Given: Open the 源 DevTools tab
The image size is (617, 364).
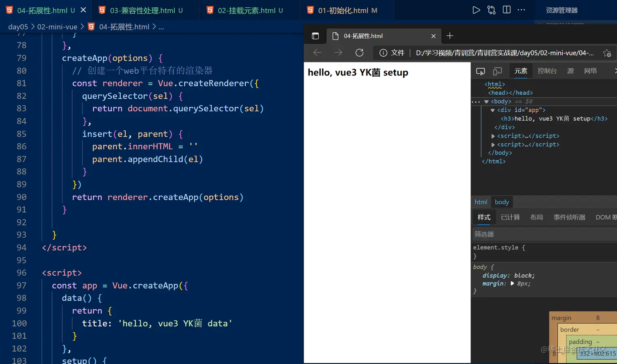Looking at the screenshot, I should point(570,71).
